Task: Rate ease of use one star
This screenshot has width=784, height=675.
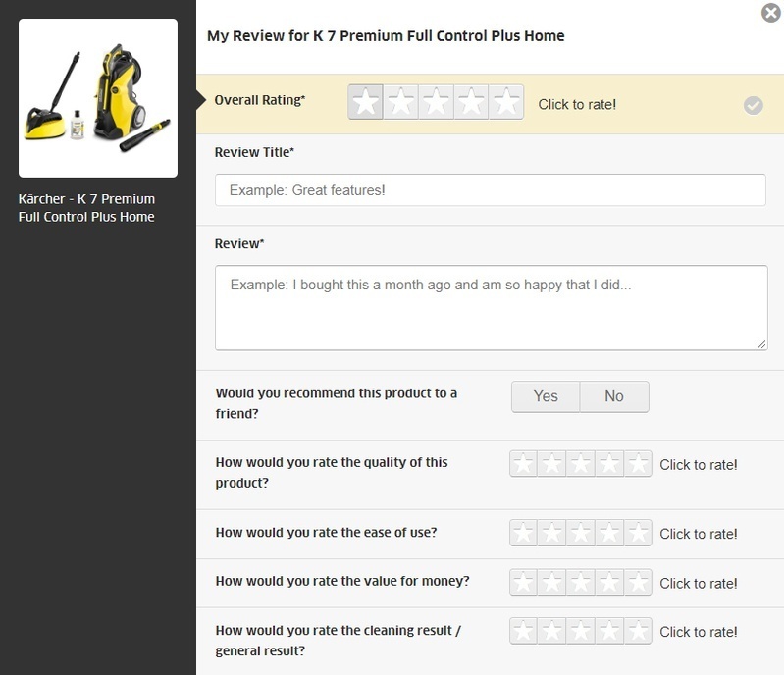Action: pyautogui.click(x=523, y=533)
